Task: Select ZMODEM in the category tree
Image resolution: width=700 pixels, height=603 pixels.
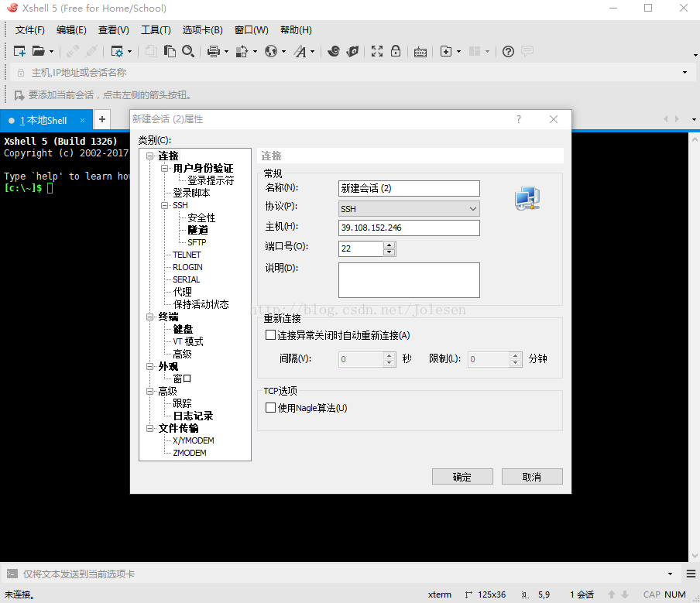Action: point(190,453)
